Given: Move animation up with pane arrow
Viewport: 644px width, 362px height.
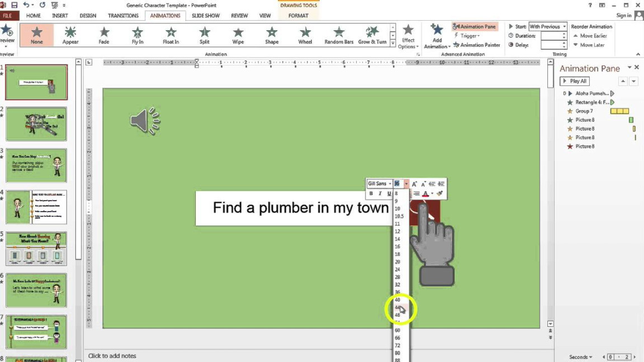Looking at the screenshot, I should tap(623, 81).
